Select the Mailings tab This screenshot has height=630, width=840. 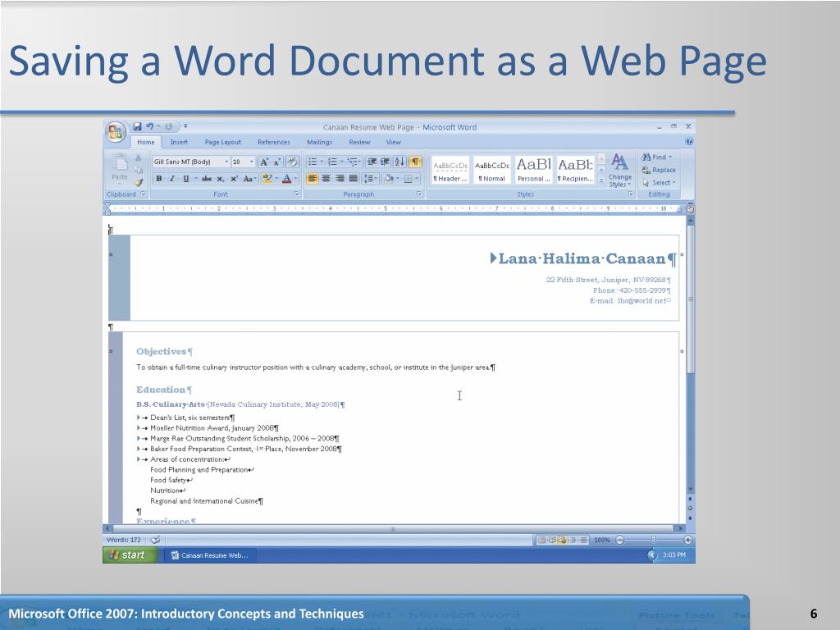[319, 142]
